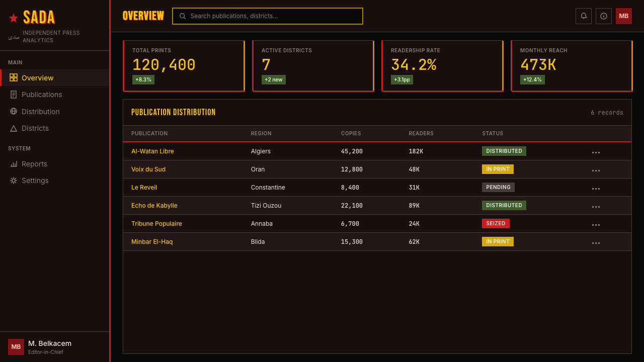Sort by Region column header
The width and height of the screenshot is (644, 362).
click(261, 134)
